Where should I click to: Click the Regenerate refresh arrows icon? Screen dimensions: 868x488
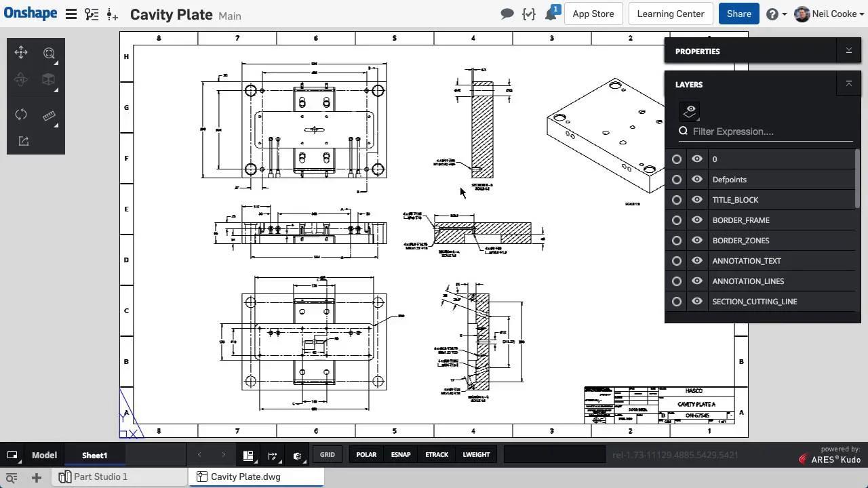[21, 114]
